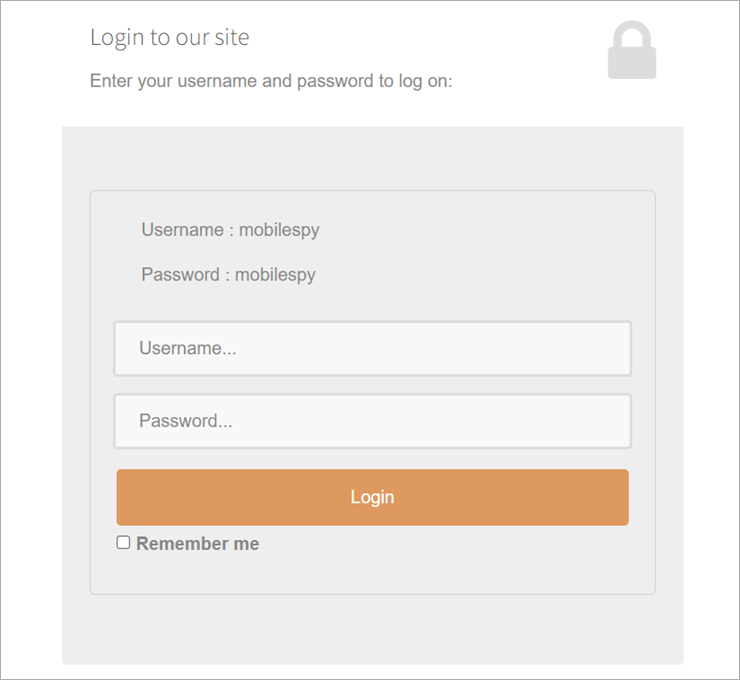Click the word "Login" in the page heading

116,38
